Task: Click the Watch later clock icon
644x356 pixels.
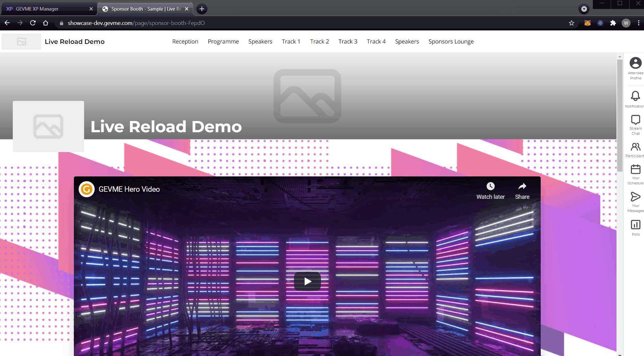Action: click(490, 187)
